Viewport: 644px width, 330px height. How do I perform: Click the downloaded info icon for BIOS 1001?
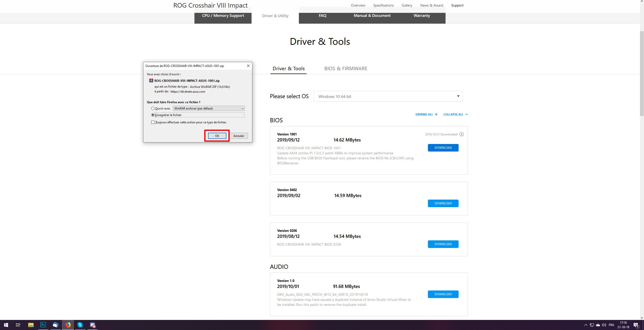click(461, 134)
